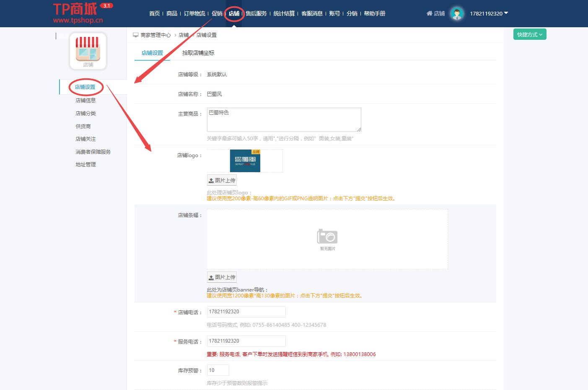Expand the 17821192320 account dropdown

488,13
